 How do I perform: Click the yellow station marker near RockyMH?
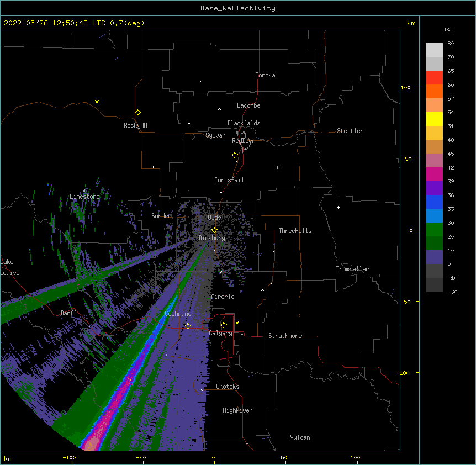point(138,113)
